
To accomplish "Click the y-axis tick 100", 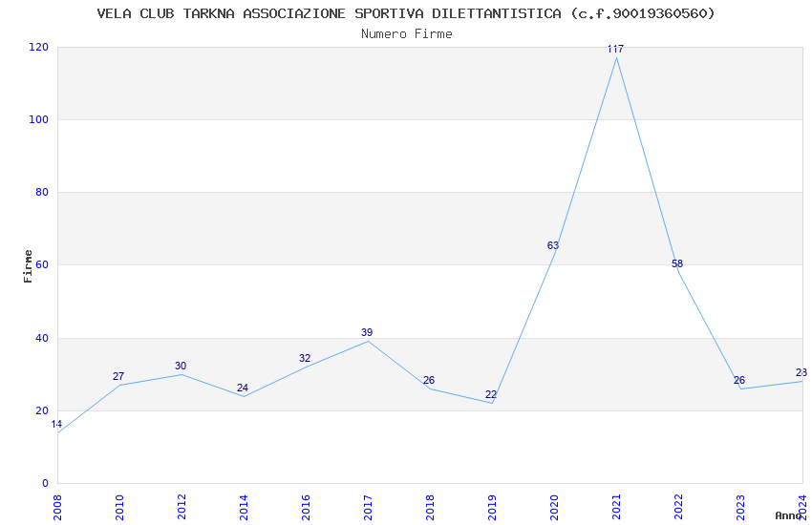I will [x=39, y=119].
